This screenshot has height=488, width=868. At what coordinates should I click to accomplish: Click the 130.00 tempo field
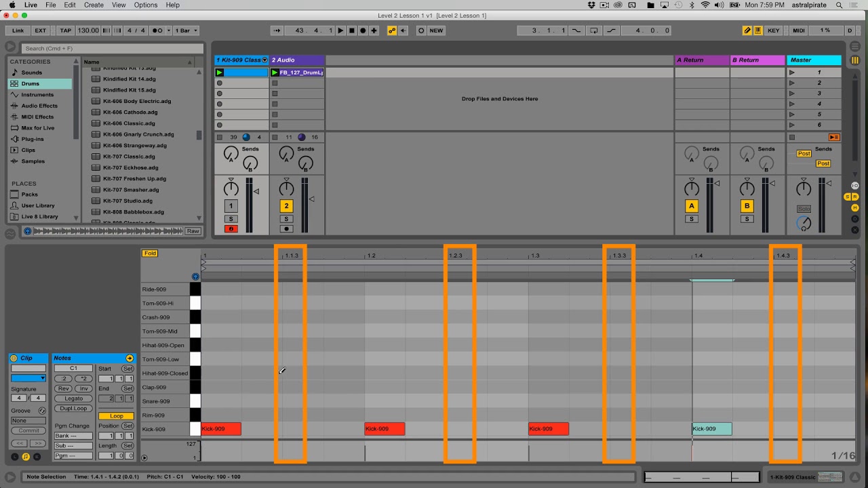point(88,30)
